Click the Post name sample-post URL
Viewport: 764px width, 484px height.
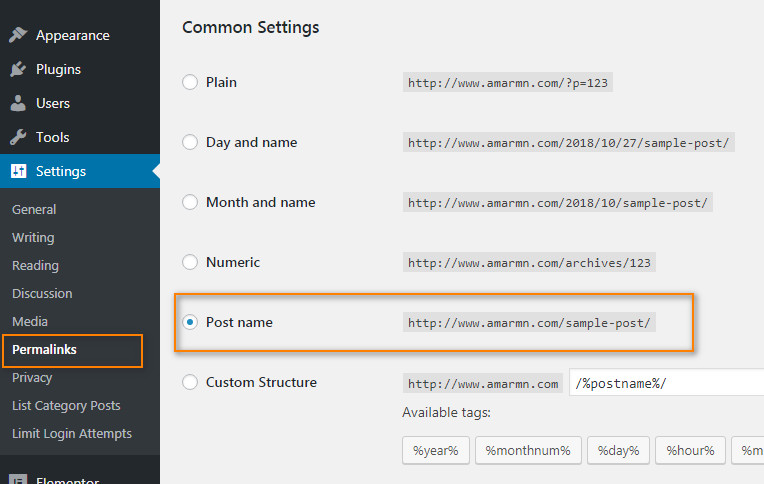(x=529, y=322)
